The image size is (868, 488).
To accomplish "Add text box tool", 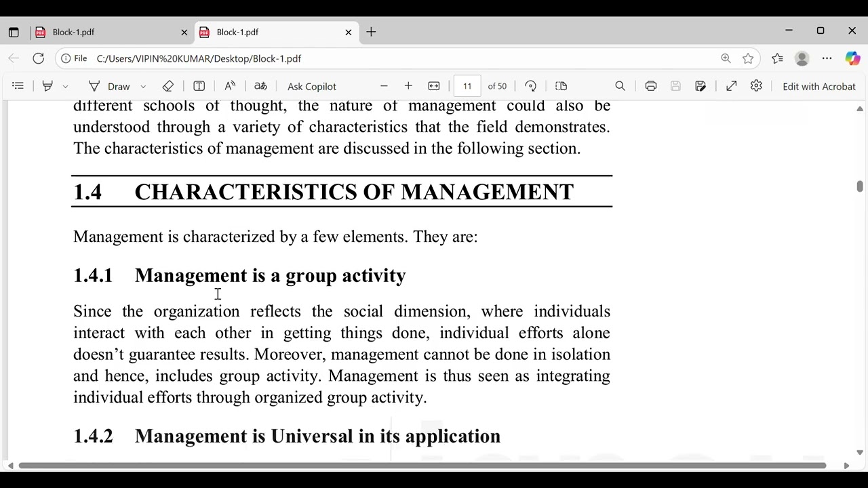I will 199,86.
